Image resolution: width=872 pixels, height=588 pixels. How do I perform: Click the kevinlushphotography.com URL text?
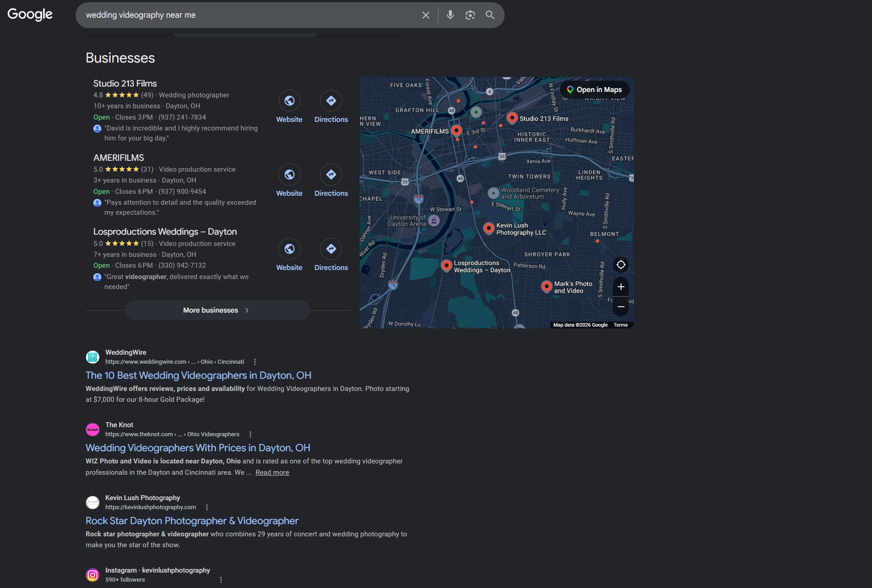(x=151, y=507)
